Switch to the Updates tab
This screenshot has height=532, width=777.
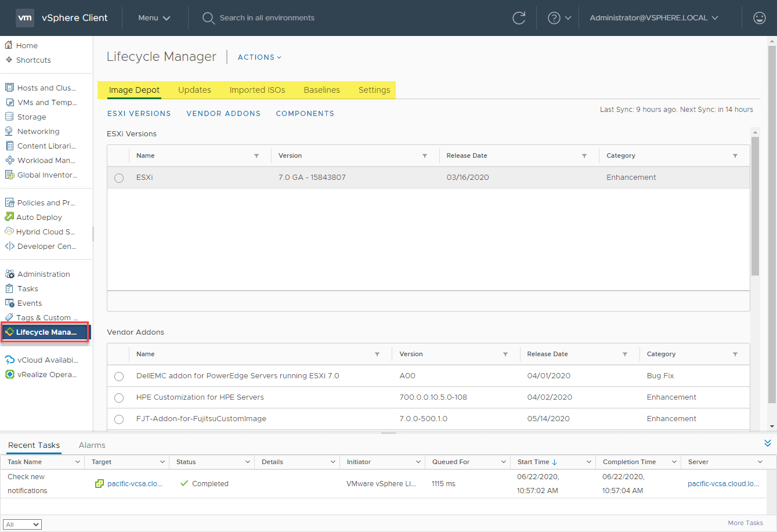194,90
